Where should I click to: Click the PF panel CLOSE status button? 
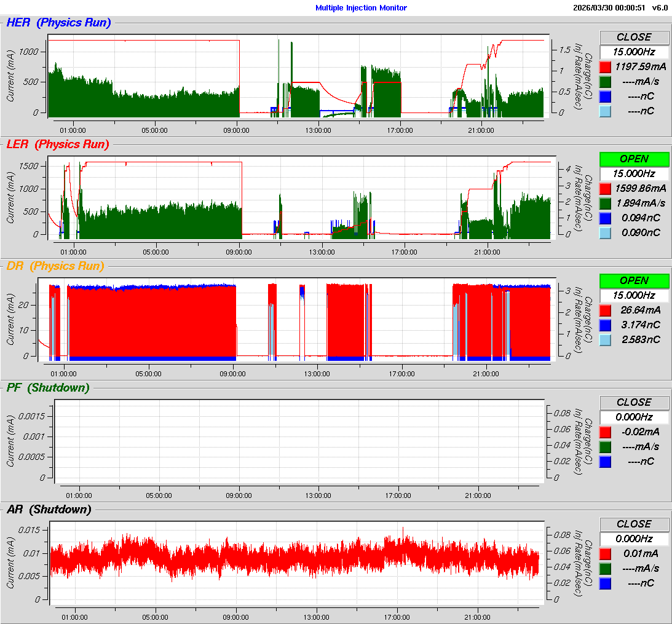[634, 402]
